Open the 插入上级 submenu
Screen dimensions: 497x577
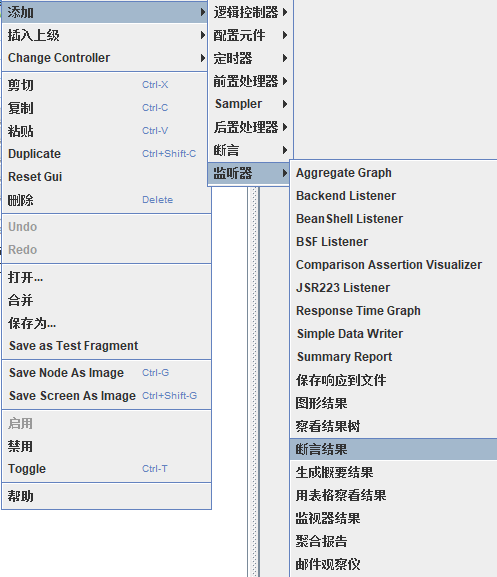[x=105, y=35]
